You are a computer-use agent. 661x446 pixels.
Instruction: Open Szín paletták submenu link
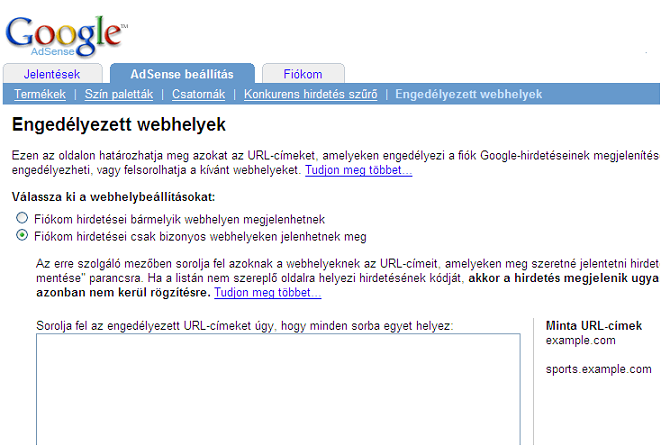point(119,94)
